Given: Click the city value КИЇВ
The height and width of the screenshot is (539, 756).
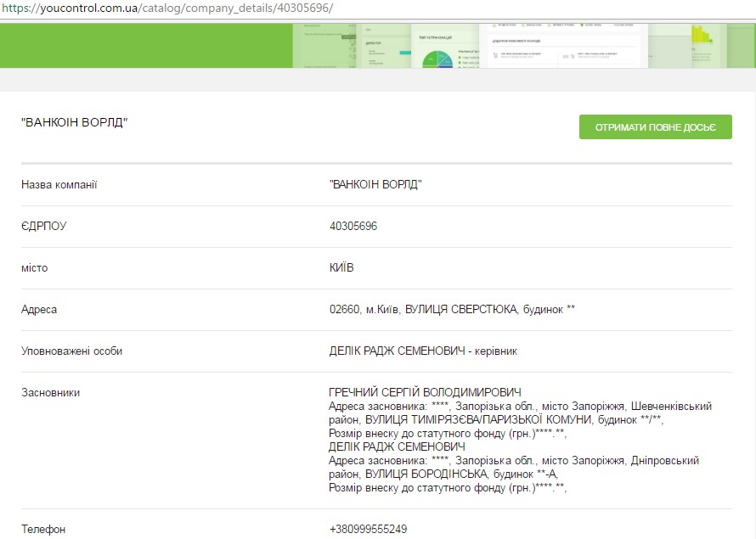Looking at the screenshot, I should click(x=341, y=268).
